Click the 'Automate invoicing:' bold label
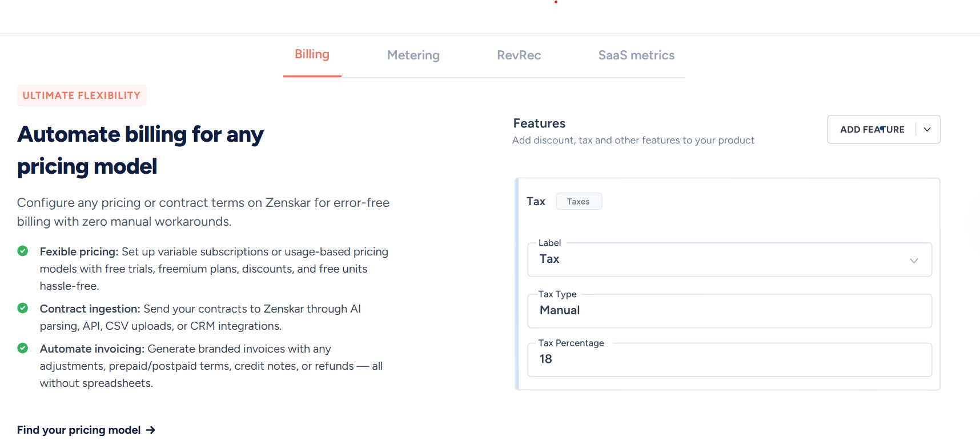The image size is (980, 448). [92, 349]
